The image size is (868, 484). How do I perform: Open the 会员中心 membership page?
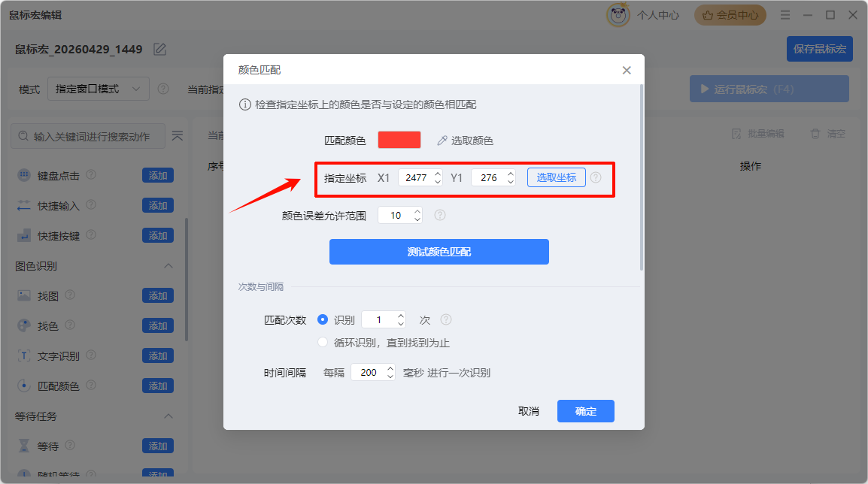coord(730,14)
